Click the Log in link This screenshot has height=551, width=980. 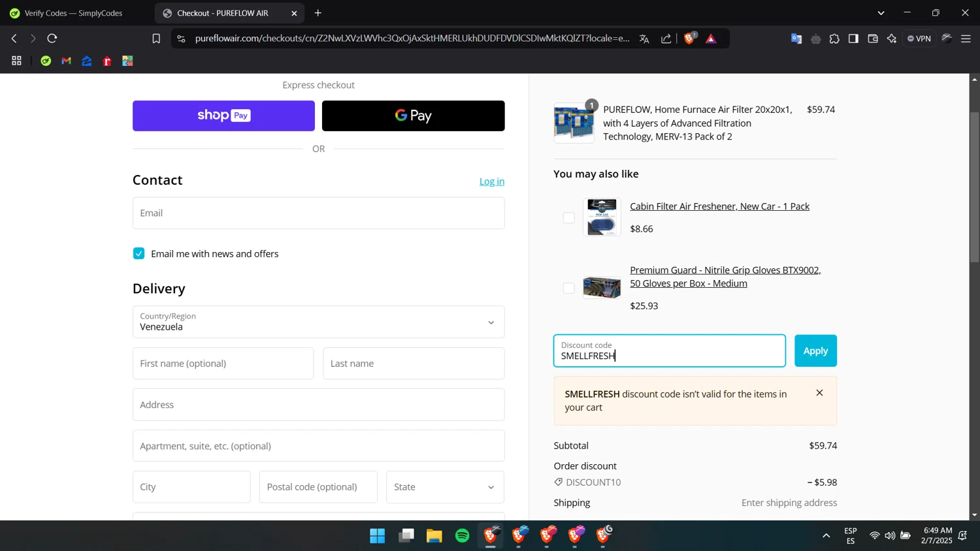tap(492, 181)
